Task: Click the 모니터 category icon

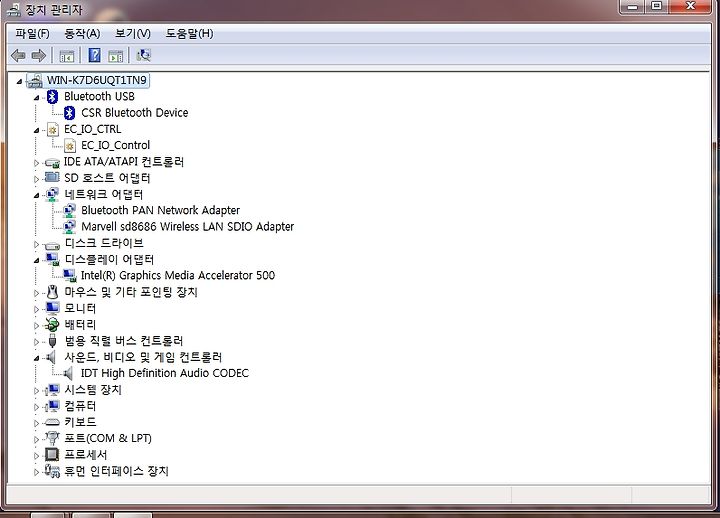Action: tap(53, 308)
